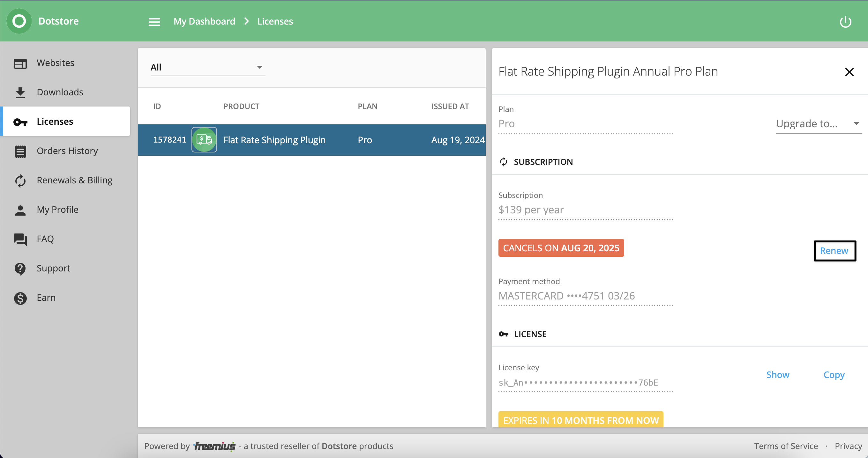Click the breadcrumb chevron arrow
This screenshot has height=458, width=868.
pos(246,21)
